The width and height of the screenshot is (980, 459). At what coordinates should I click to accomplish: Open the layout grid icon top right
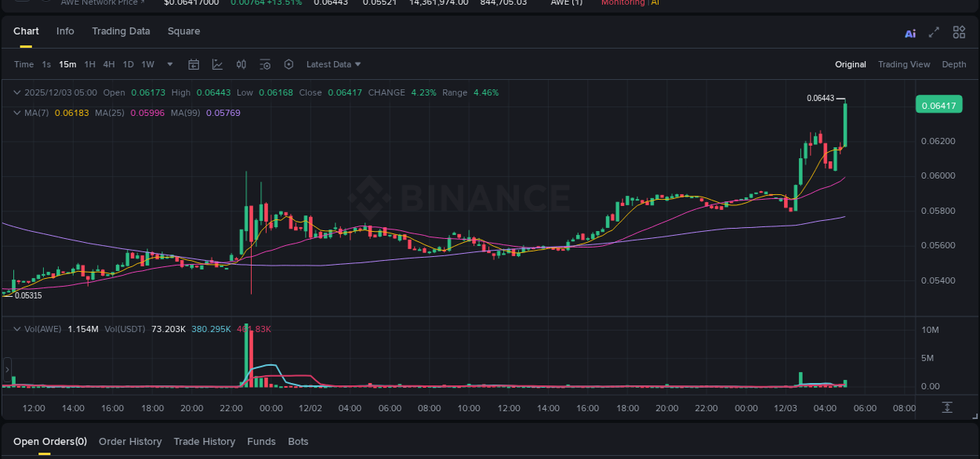tap(959, 33)
